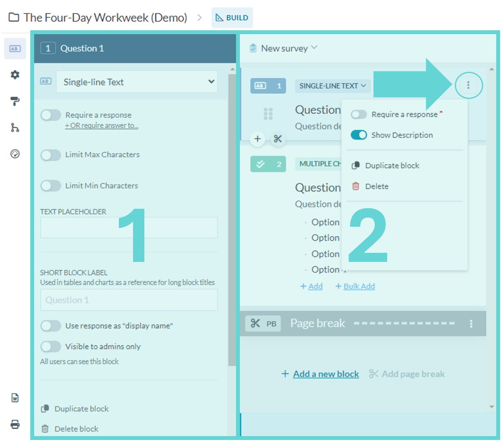Click survey pane scroll down arrow
The height and width of the screenshot is (443, 504).
click(x=491, y=407)
